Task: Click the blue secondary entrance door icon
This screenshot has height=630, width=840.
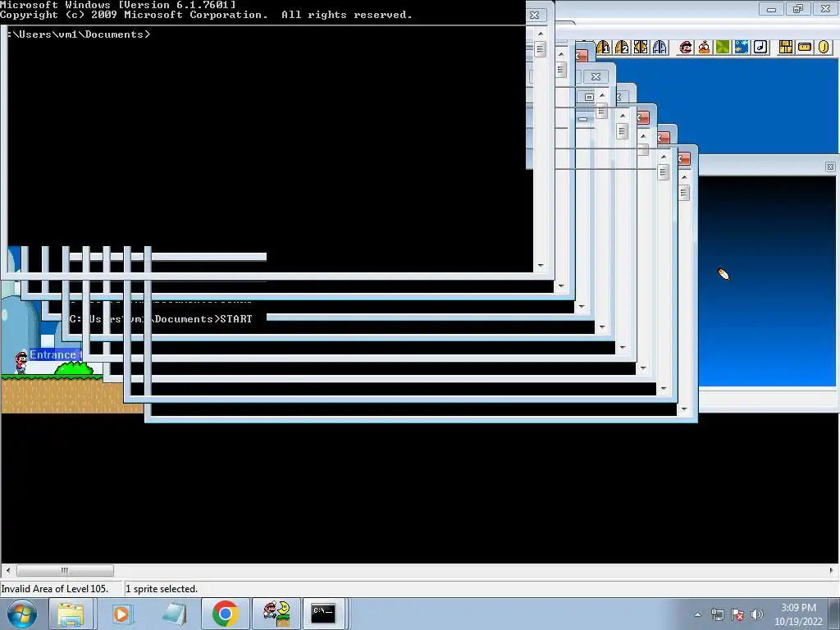Action: (660, 47)
